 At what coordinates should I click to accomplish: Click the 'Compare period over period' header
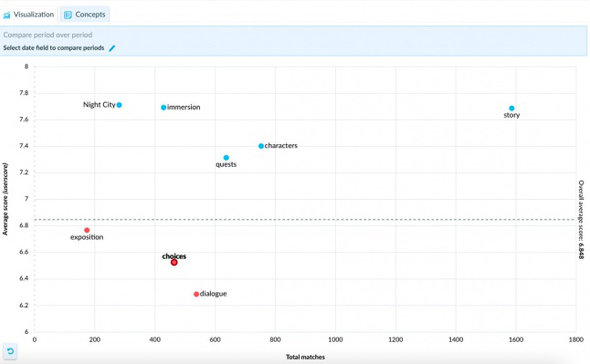click(x=48, y=35)
